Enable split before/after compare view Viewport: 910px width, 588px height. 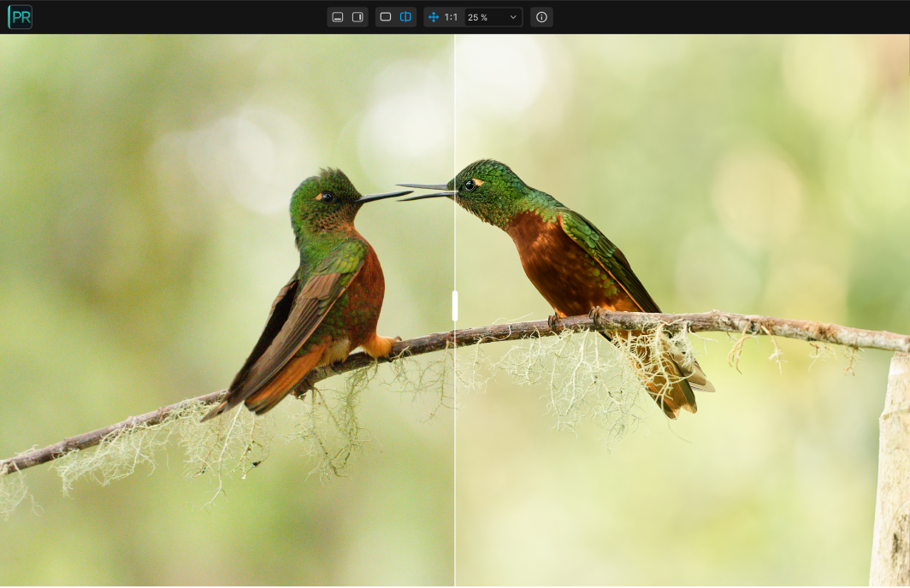405,17
